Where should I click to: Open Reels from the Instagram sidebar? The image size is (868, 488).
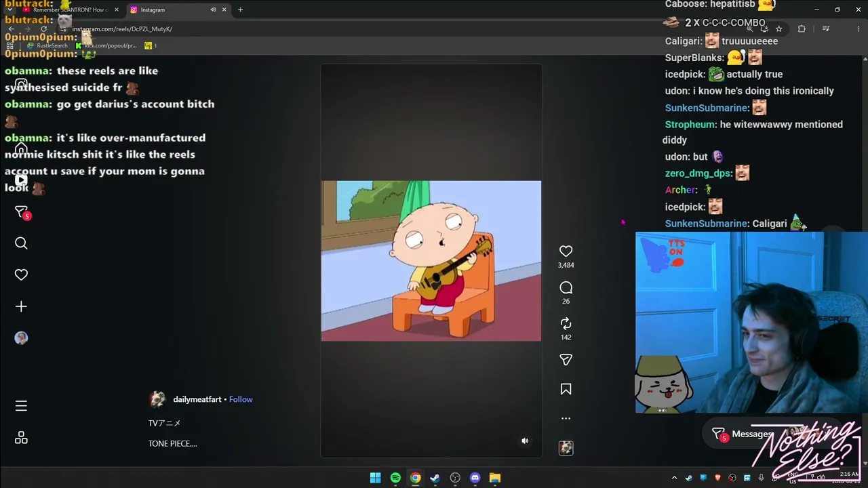click(21, 180)
